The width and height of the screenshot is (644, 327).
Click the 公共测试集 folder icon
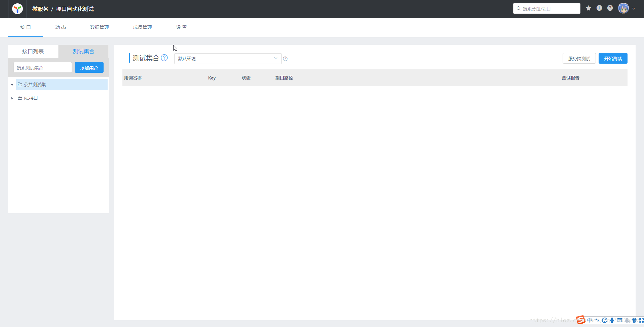click(x=20, y=85)
